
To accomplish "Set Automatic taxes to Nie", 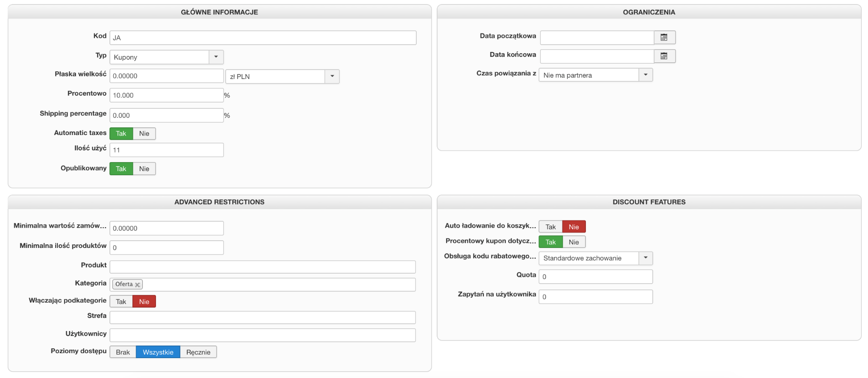I will click(x=144, y=134).
